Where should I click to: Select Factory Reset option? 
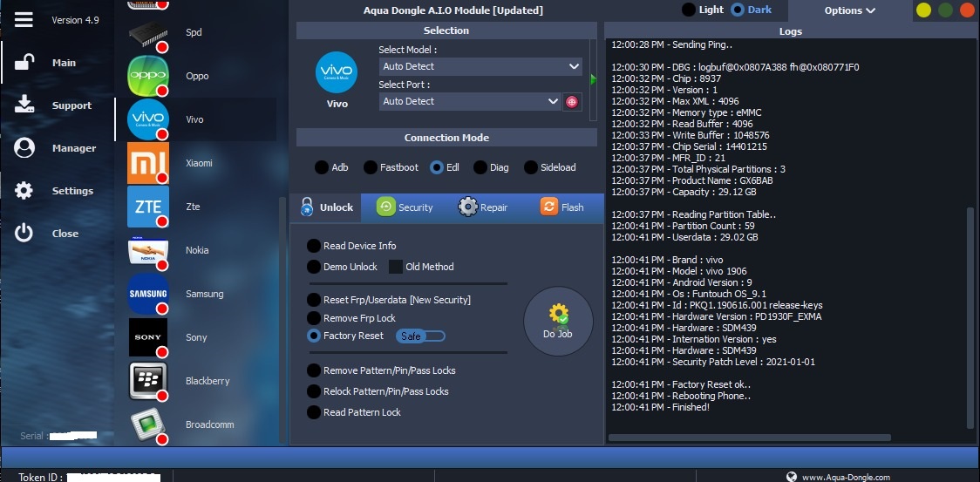(x=345, y=336)
